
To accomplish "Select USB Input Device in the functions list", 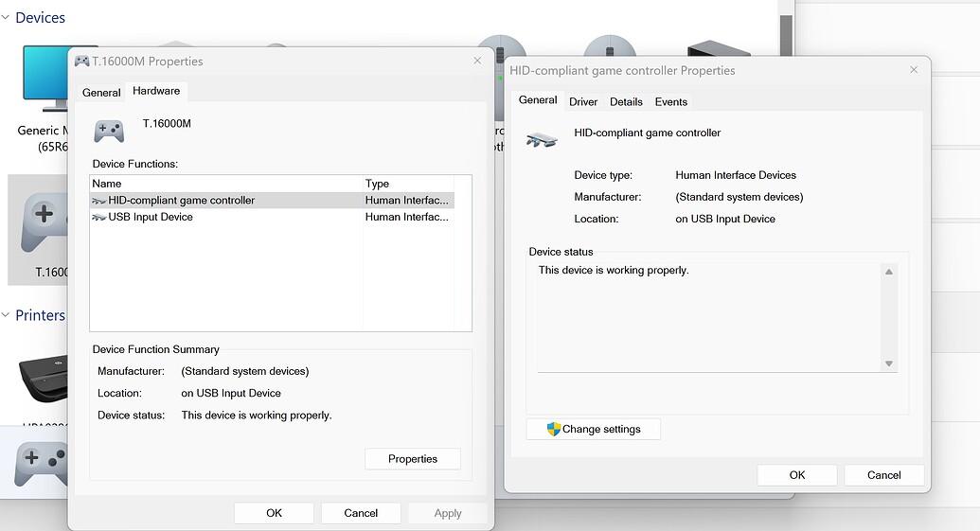I will [151, 217].
